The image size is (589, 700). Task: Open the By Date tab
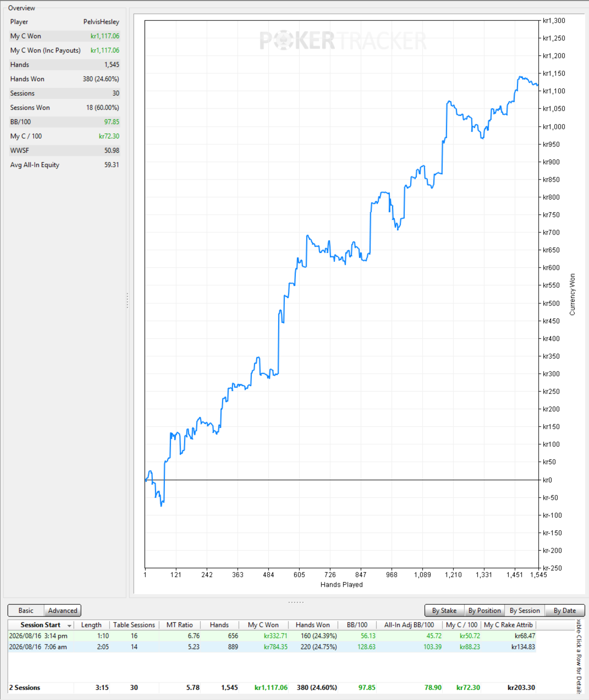564,610
